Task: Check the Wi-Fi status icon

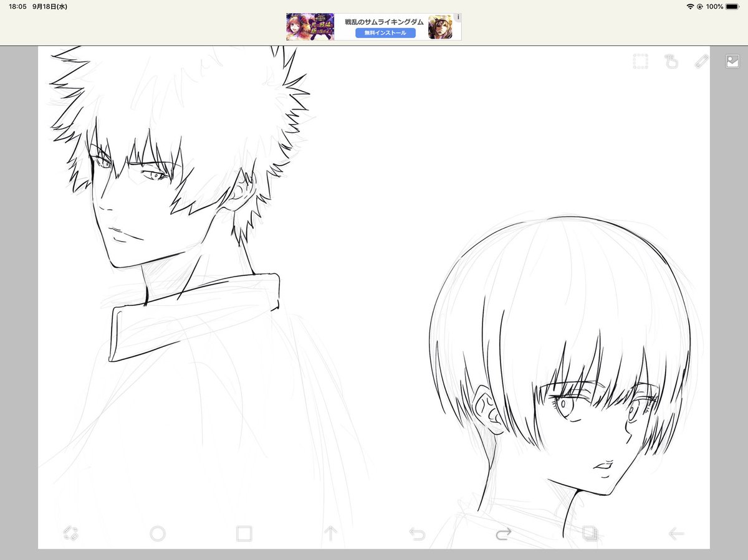Action: [x=690, y=6]
